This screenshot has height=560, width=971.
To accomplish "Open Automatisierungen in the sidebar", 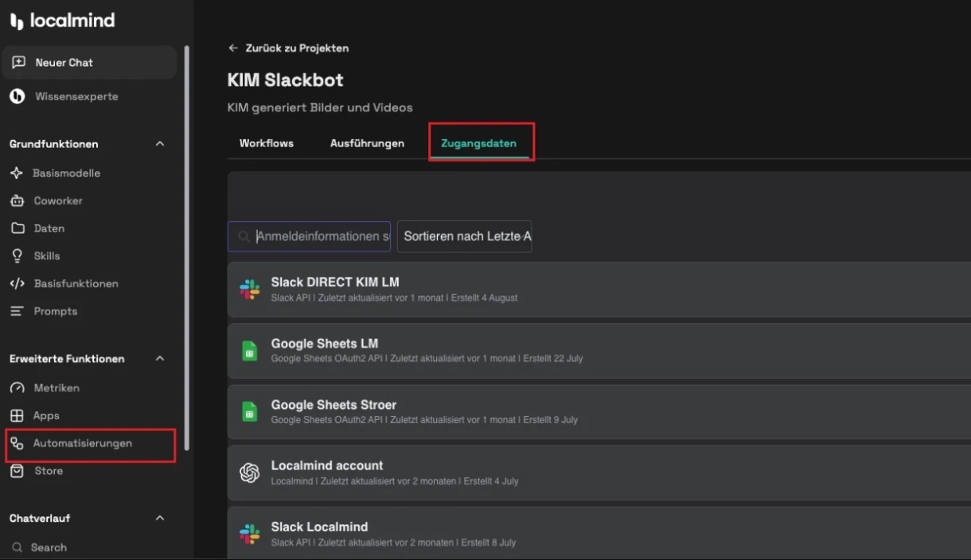I will (x=82, y=443).
